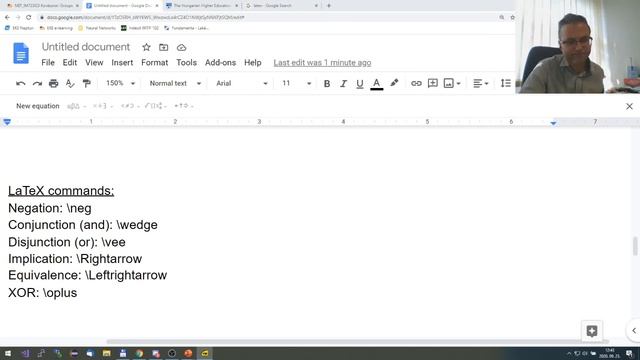Star the Untitled document
Viewport: 640px width, 360px height.
click(146, 47)
